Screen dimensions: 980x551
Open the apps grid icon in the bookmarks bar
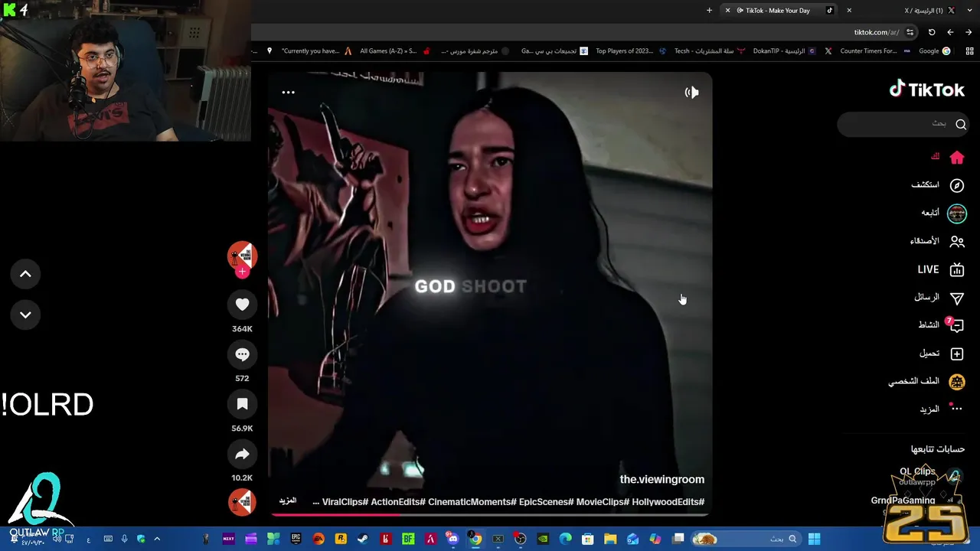(969, 51)
